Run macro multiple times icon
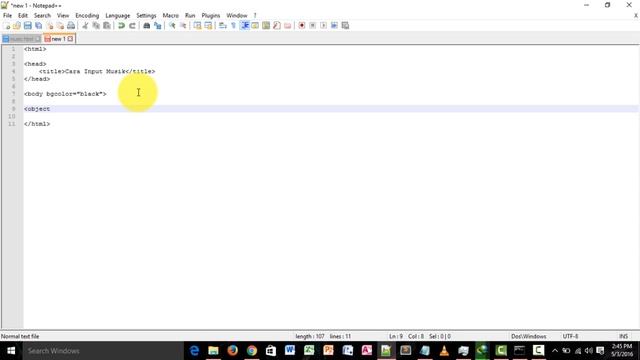 pos(334,26)
